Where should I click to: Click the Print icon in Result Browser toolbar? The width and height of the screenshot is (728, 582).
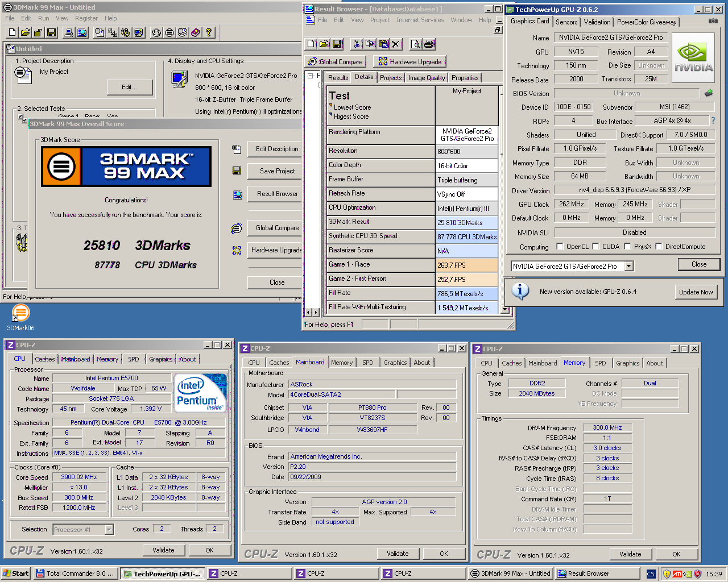point(429,44)
